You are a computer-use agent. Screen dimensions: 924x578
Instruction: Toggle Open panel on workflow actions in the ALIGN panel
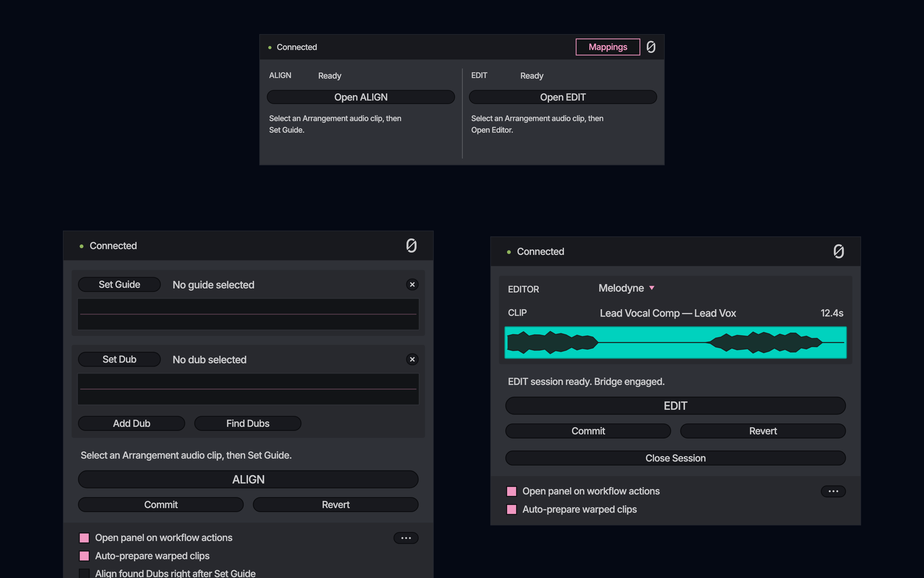pos(84,538)
